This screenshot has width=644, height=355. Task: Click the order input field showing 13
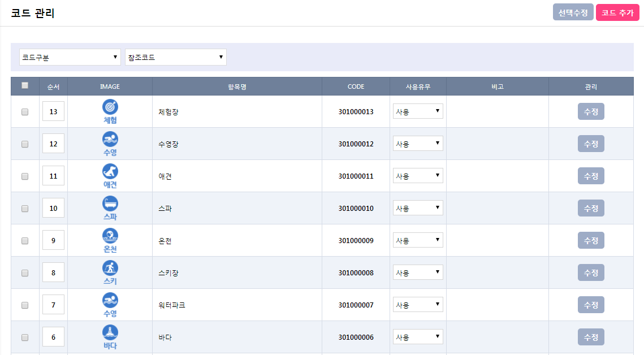(x=54, y=112)
